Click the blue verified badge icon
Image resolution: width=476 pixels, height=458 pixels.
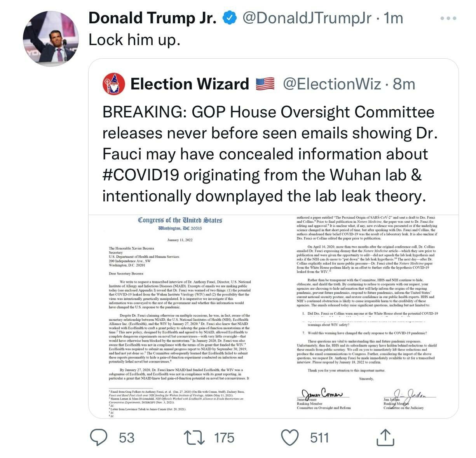pyautogui.click(x=229, y=18)
